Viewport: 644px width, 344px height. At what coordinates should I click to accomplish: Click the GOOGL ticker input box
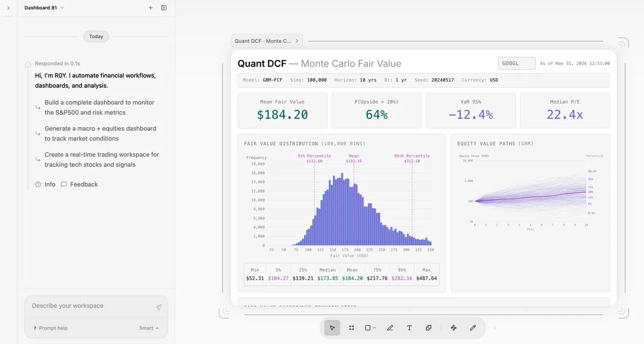517,63
